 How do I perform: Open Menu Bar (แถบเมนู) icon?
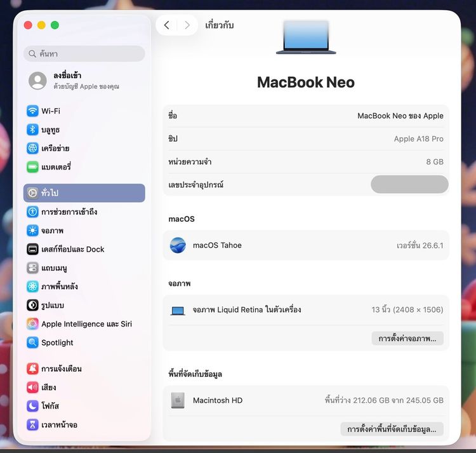[32, 268]
